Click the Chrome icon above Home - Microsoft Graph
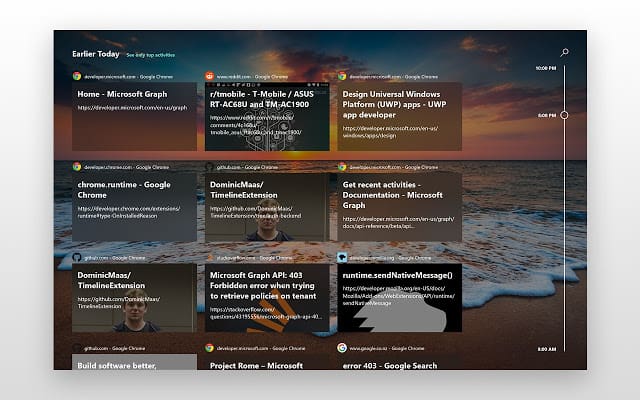Screen dimensions: 640x400 click(76, 76)
